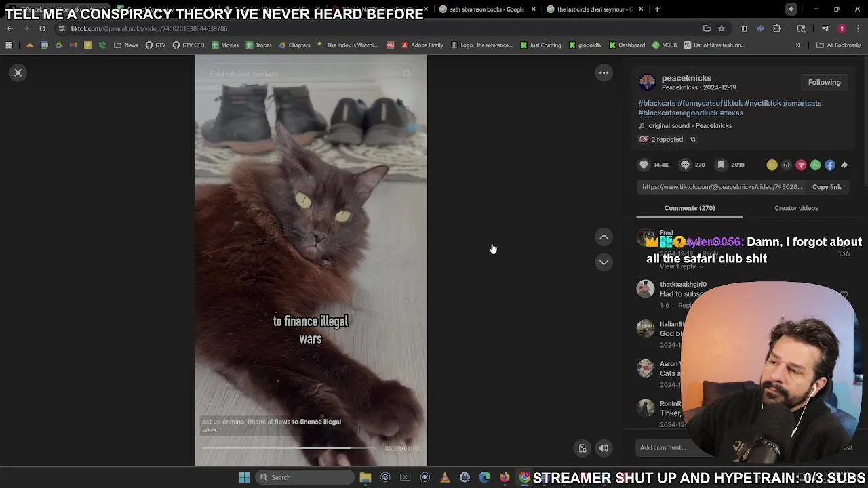Open a new browser tab
The width and height of the screenshot is (868, 488).
[x=657, y=9]
